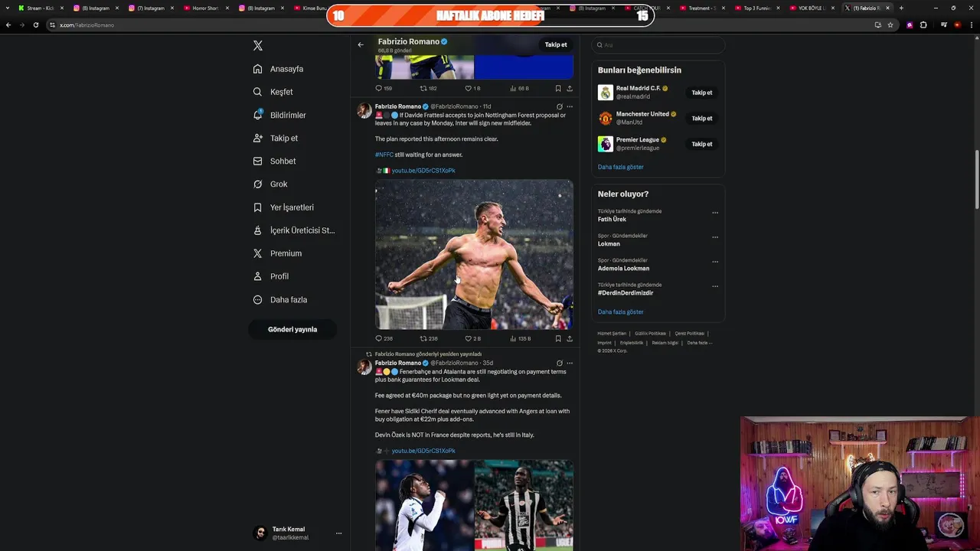
Task: Open Daha fazla menu in sidebar
Action: pos(280,299)
